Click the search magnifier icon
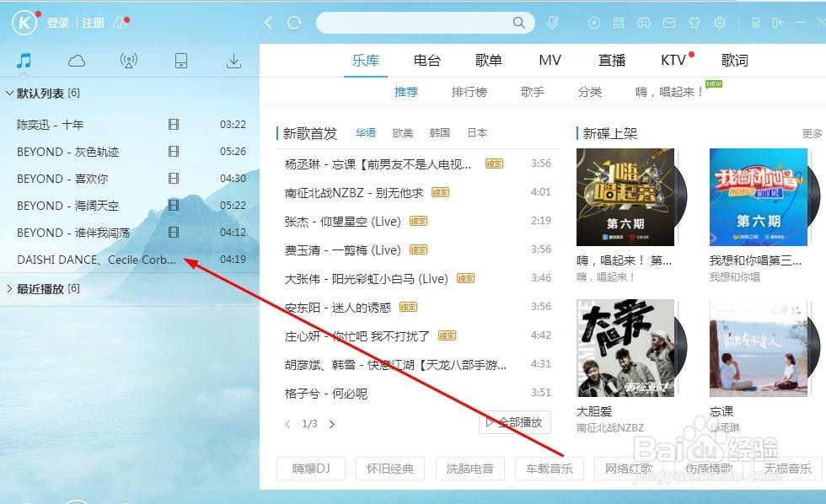This screenshot has height=504, width=826. tap(519, 23)
